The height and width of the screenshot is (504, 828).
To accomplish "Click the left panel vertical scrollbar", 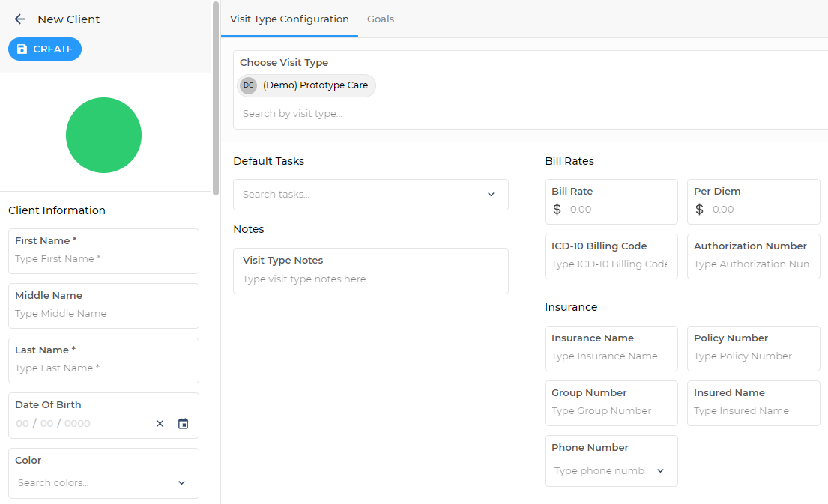I will (x=216, y=97).
